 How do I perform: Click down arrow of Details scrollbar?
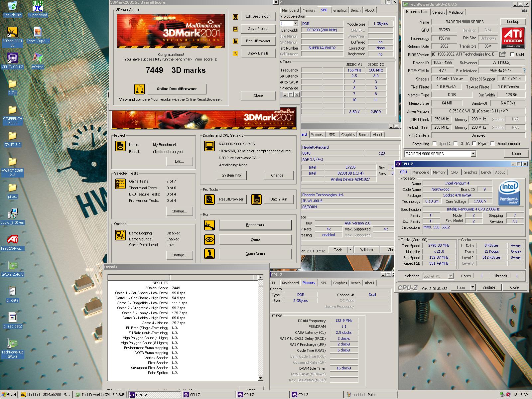tap(260, 378)
